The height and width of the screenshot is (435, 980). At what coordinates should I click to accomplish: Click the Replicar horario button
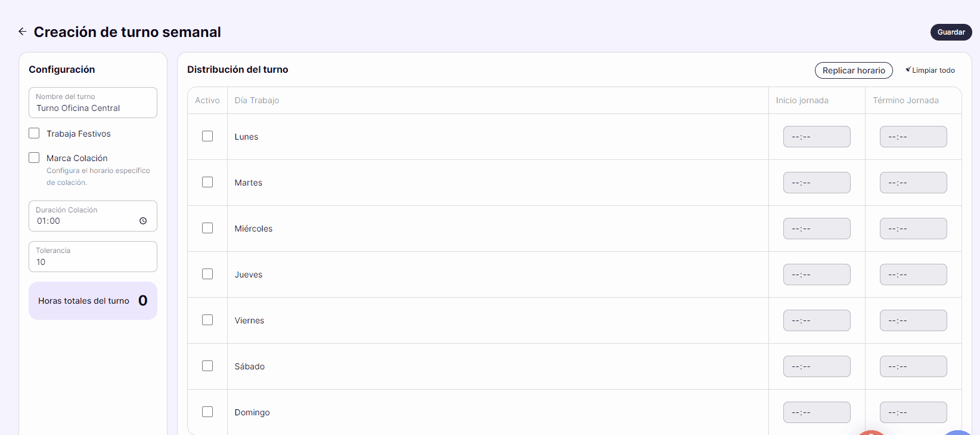tap(854, 70)
